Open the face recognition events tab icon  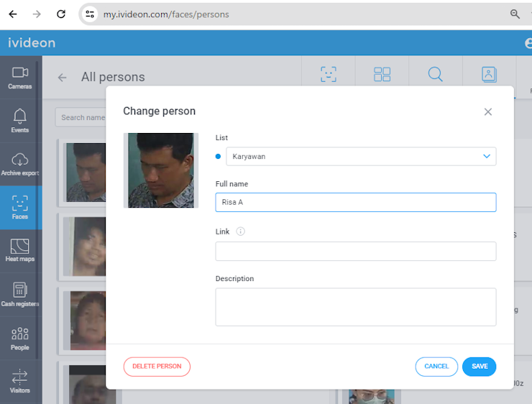(329, 74)
